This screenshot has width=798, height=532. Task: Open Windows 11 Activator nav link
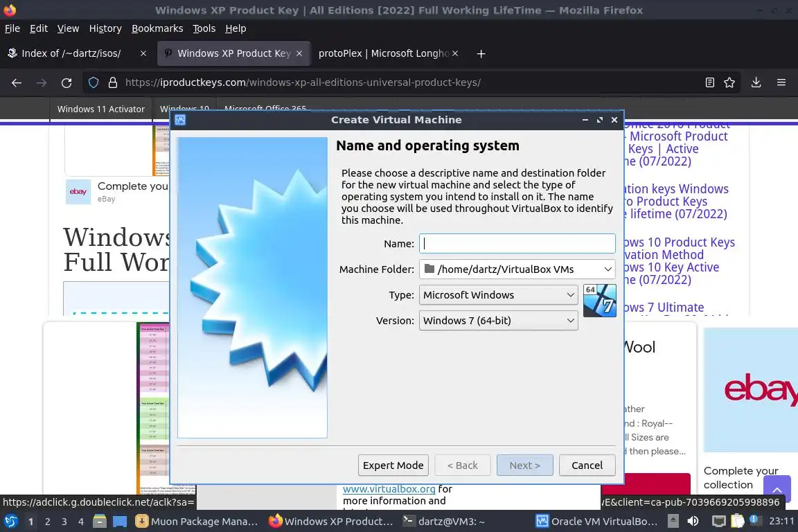point(100,109)
